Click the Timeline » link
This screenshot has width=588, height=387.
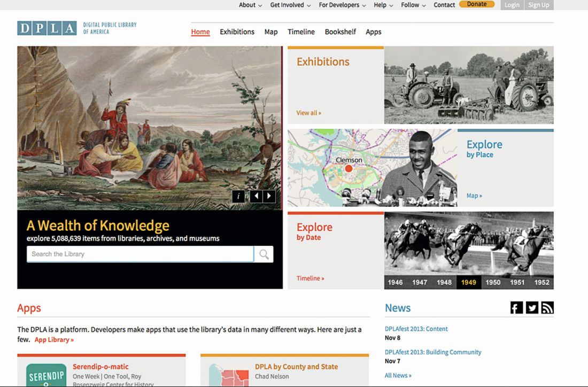pyautogui.click(x=310, y=278)
